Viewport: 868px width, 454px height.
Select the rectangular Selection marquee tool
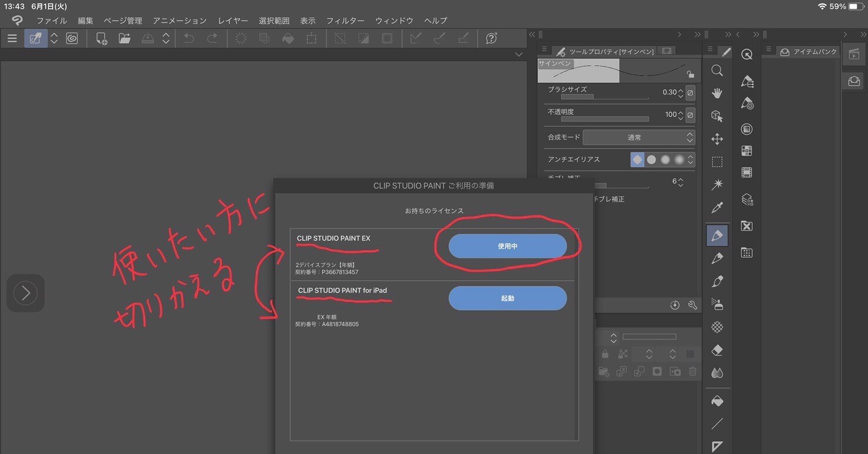pos(716,162)
